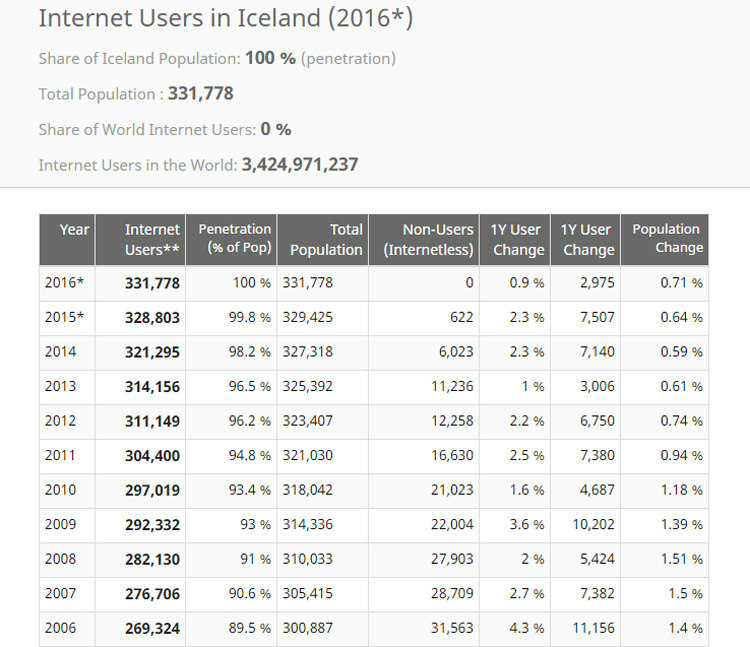Click the Year column header

74,230
